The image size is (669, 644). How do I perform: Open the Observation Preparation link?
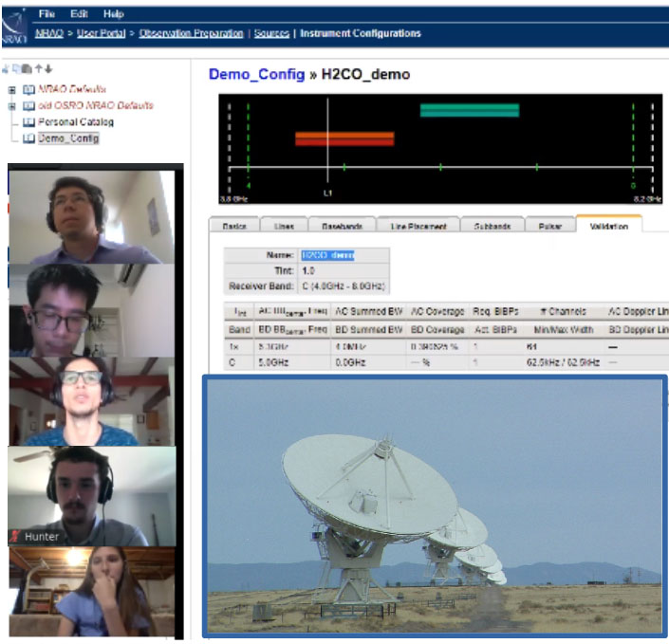coord(193,33)
